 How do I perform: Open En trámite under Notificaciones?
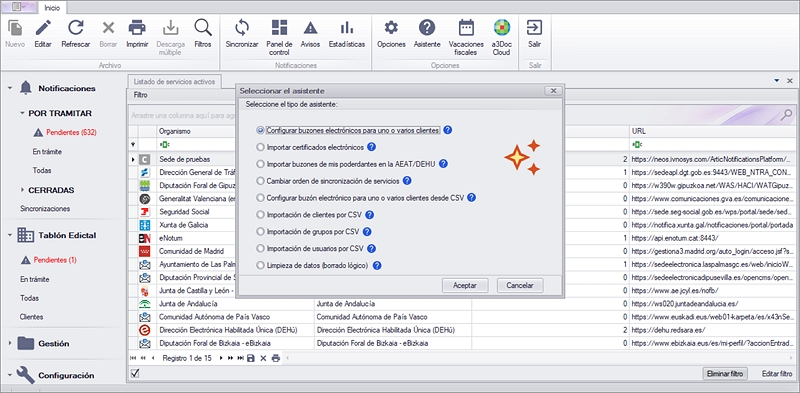click(48, 152)
